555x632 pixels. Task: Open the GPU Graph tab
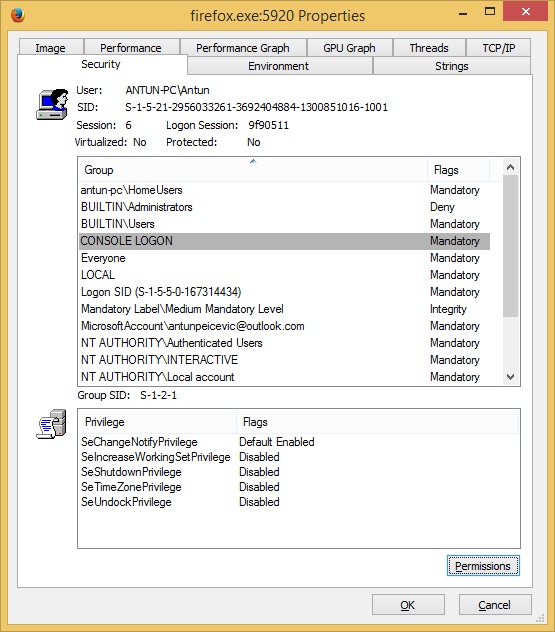tap(349, 48)
